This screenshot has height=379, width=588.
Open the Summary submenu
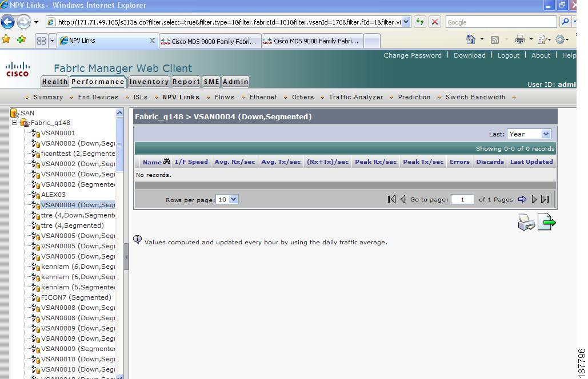[x=49, y=97]
